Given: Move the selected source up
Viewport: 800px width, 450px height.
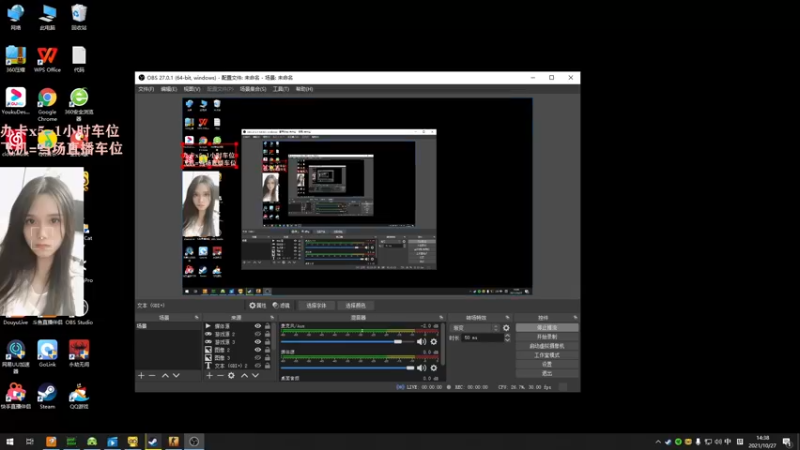Looking at the screenshot, I should tap(244, 376).
